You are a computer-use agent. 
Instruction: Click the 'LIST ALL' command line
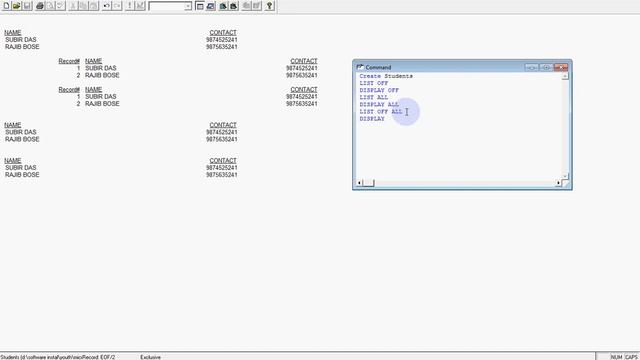(x=374, y=98)
